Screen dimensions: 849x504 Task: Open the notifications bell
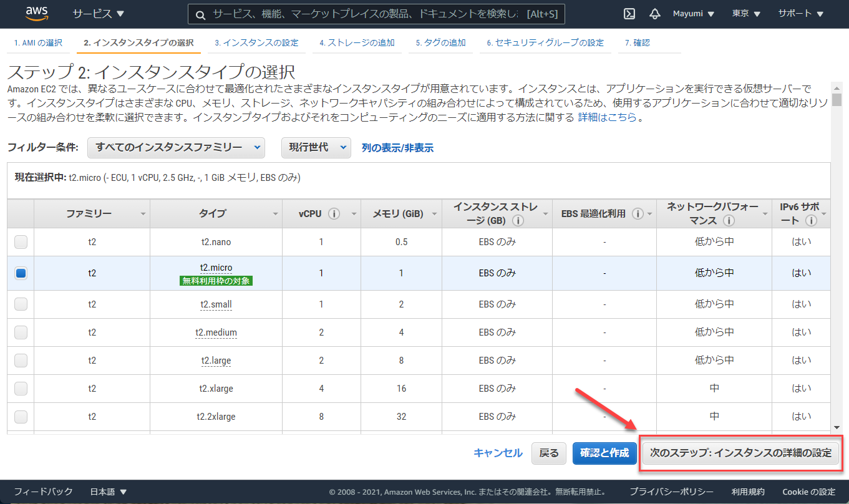pos(654,14)
